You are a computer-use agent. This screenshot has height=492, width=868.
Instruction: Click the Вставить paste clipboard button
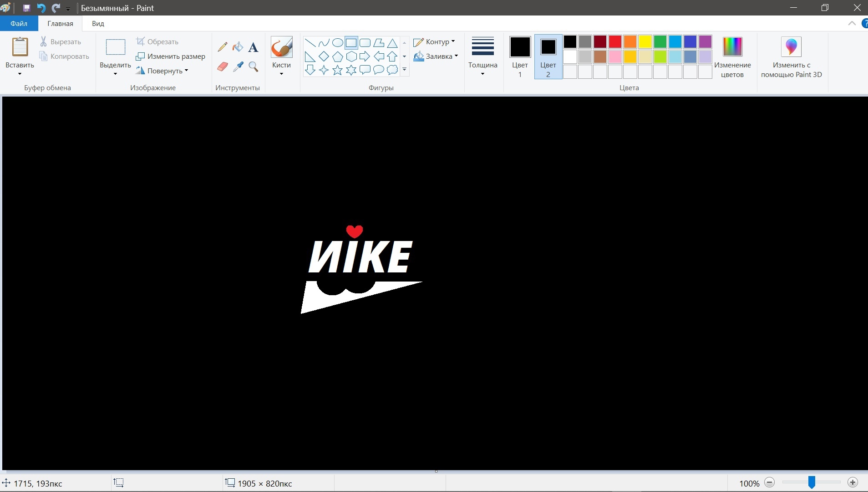(20, 47)
